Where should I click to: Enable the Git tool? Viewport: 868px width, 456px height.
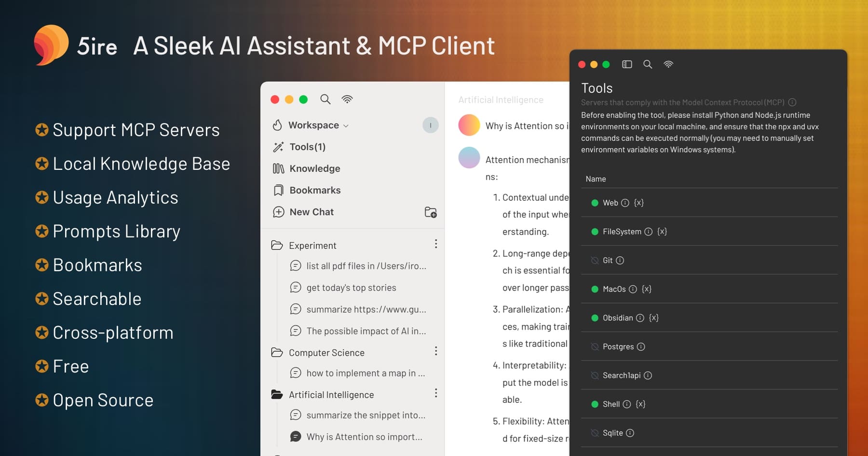[x=595, y=260]
